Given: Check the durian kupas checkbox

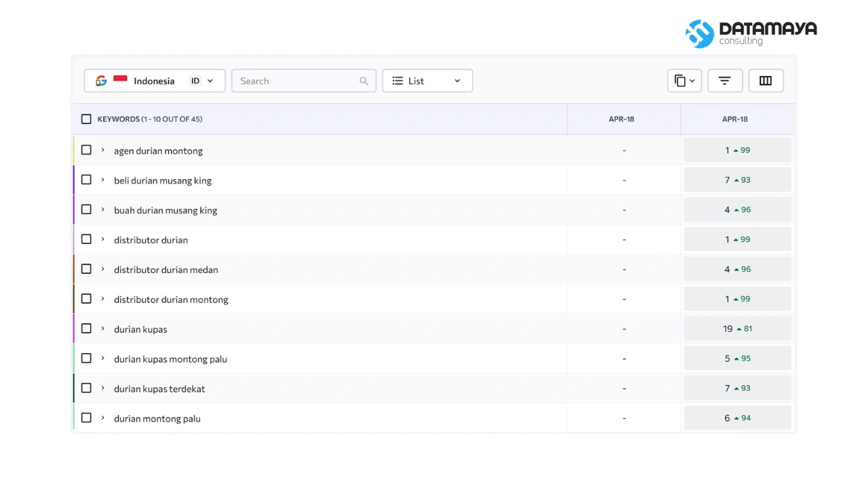Looking at the screenshot, I should point(86,329).
